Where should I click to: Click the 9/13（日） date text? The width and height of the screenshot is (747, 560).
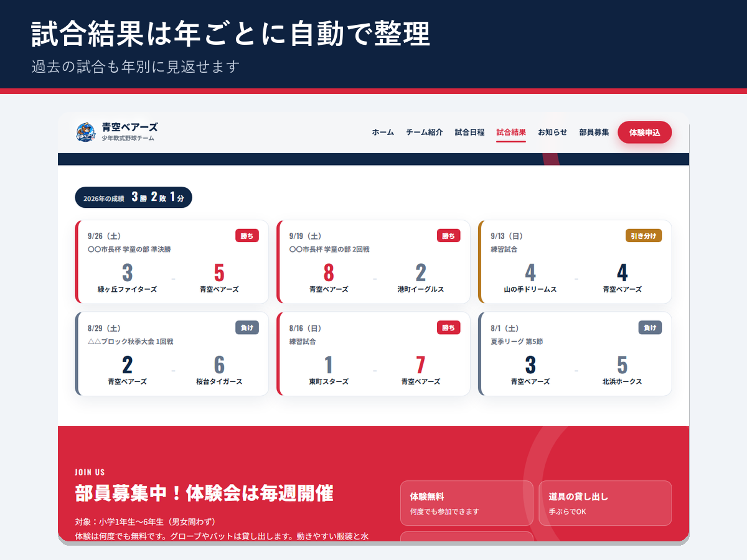click(x=507, y=236)
